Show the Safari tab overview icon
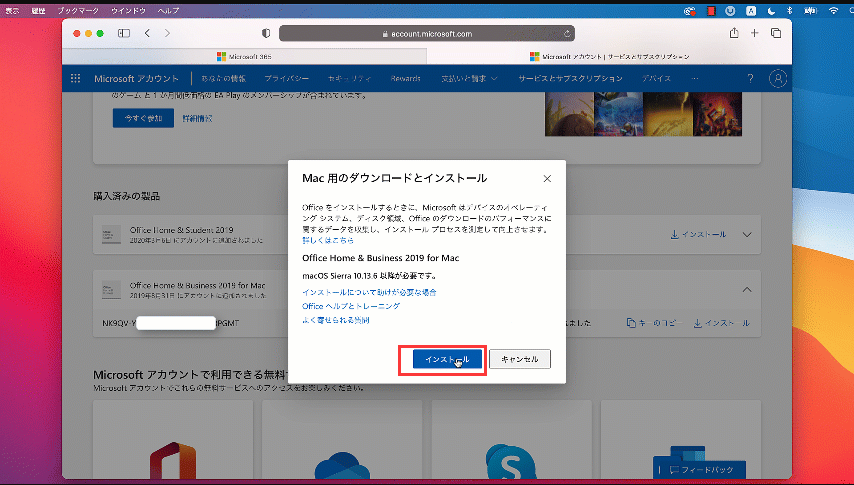The height and width of the screenshot is (485, 854). click(x=776, y=33)
